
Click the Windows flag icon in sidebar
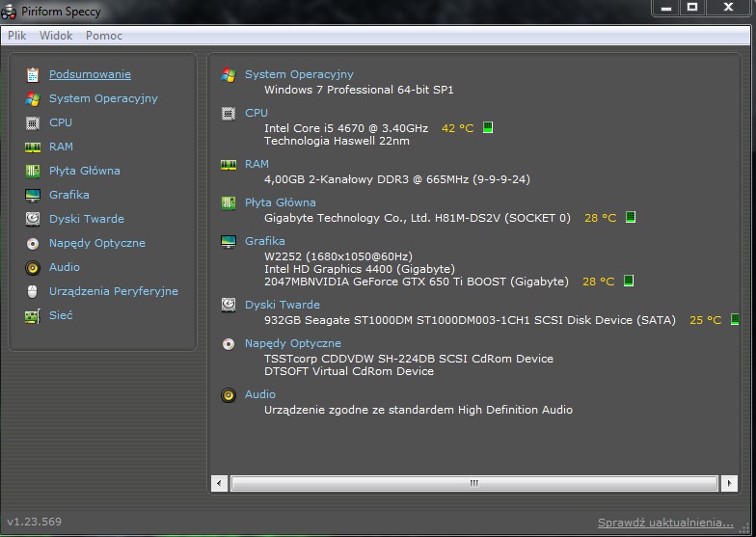pyautogui.click(x=33, y=98)
